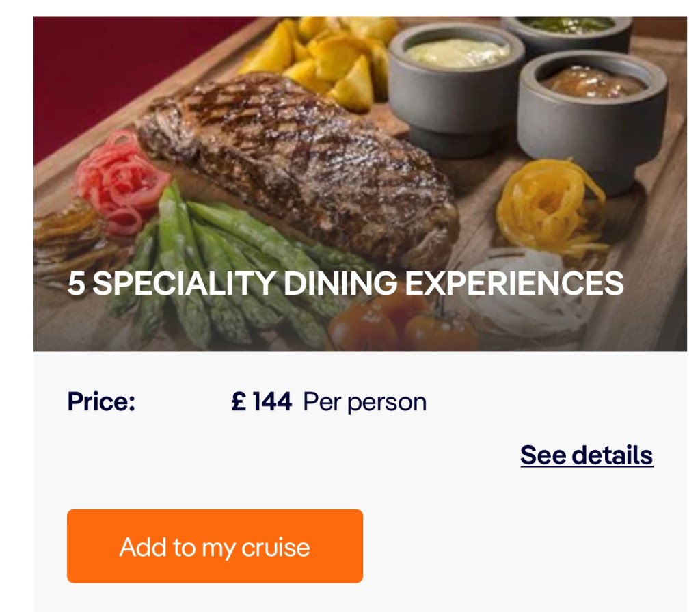The height and width of the screenshot is (612, 700).
Task: Click the £ 144 price amount
Action: [262, 401]
